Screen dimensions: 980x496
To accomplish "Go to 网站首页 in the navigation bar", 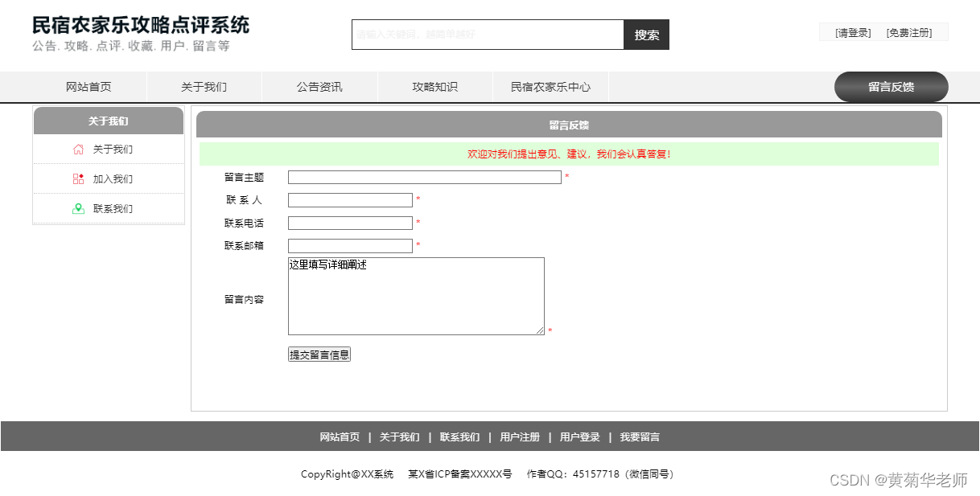I will 89,87.
